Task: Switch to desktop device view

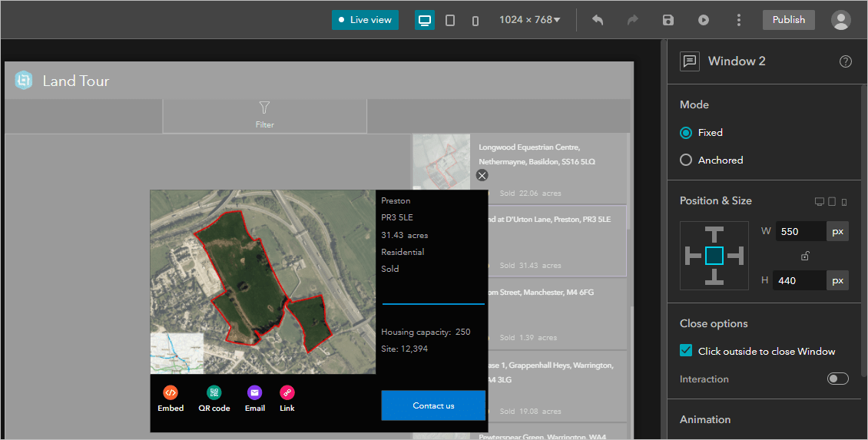Action: pos(425,20)
